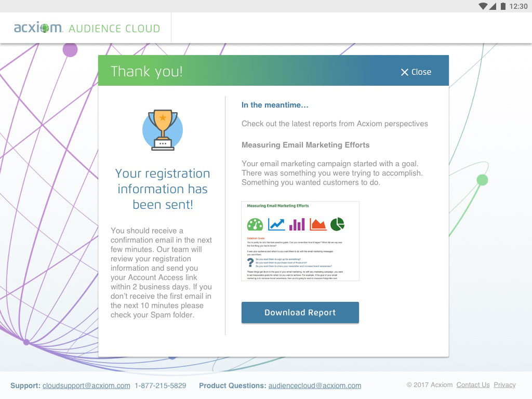Click the support phone number 1-877-215-5829
532x399 pixels.
tap(160, 385)
